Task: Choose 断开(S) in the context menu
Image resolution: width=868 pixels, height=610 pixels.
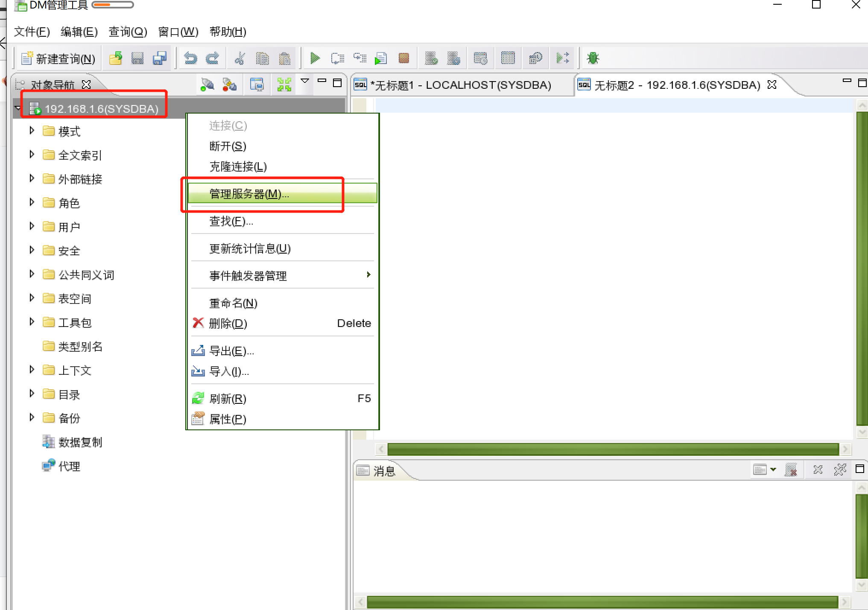Action: [228, 146]
